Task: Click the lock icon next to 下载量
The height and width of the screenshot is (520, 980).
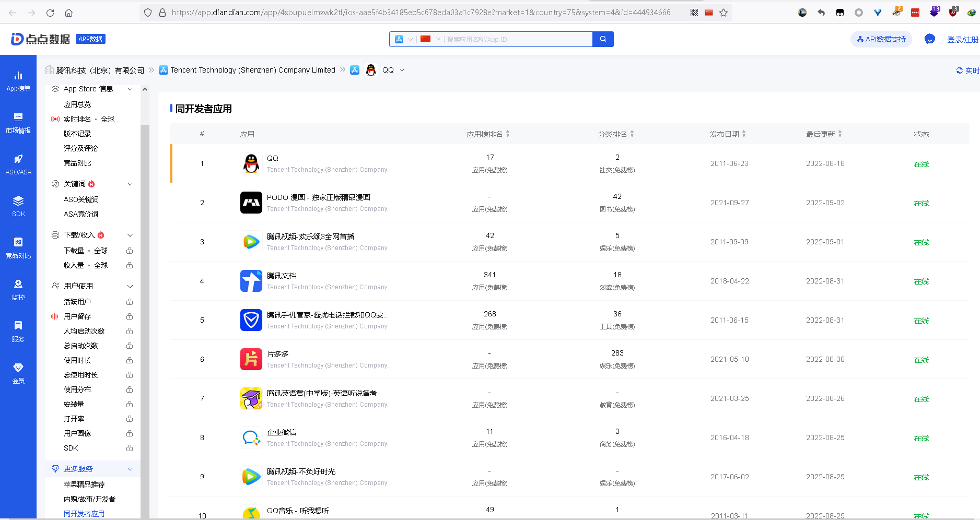Action: 130,251
